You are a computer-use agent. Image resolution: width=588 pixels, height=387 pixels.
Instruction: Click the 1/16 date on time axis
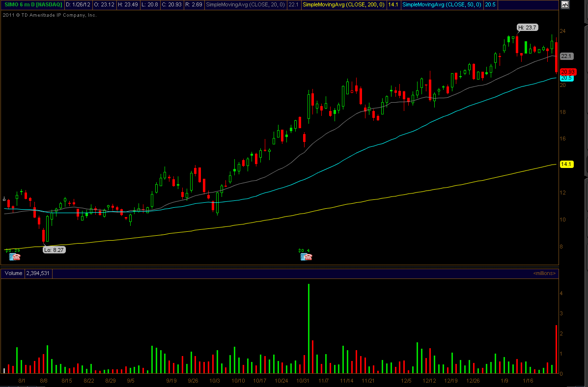click(x=528, y=381)
